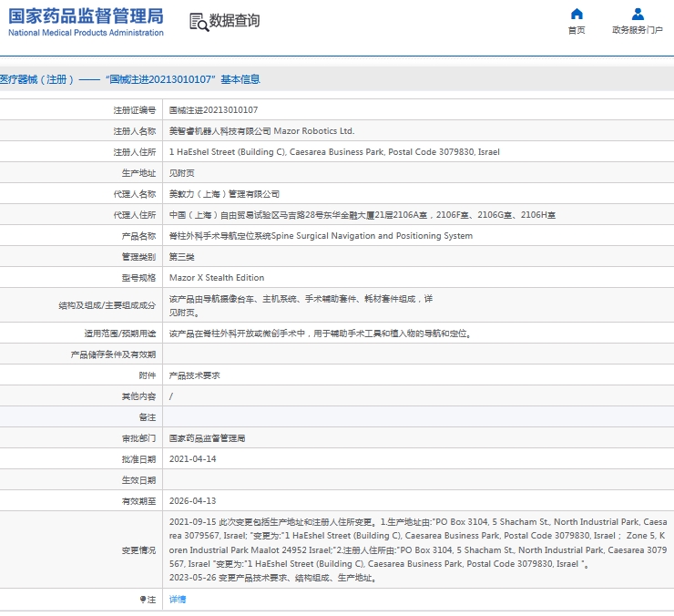Click the 其他内容 label
The width and height of the screenshot is (674, 616).
138,396
